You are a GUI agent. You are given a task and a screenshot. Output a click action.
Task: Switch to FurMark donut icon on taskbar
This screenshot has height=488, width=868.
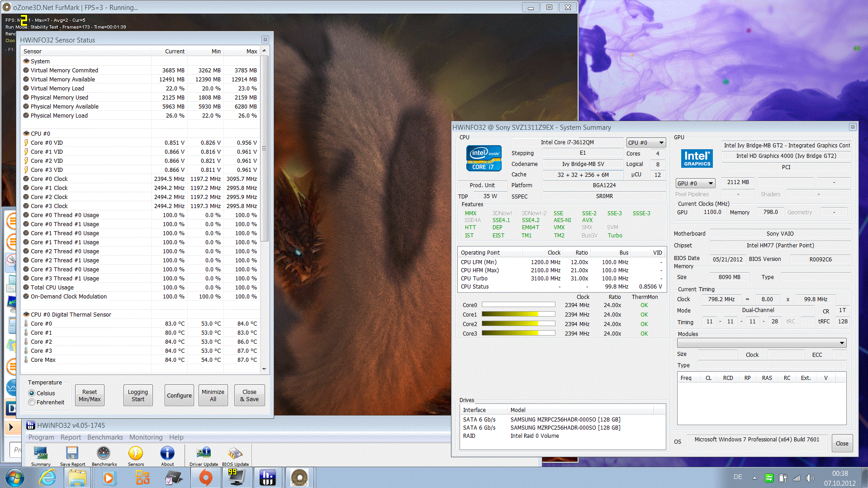(299, 478)
